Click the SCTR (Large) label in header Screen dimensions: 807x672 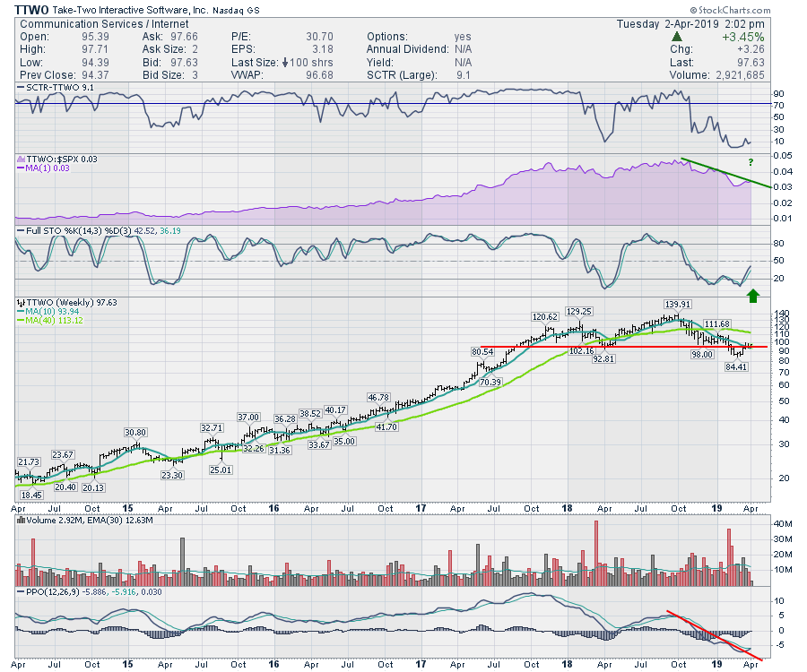coord(402,75)
